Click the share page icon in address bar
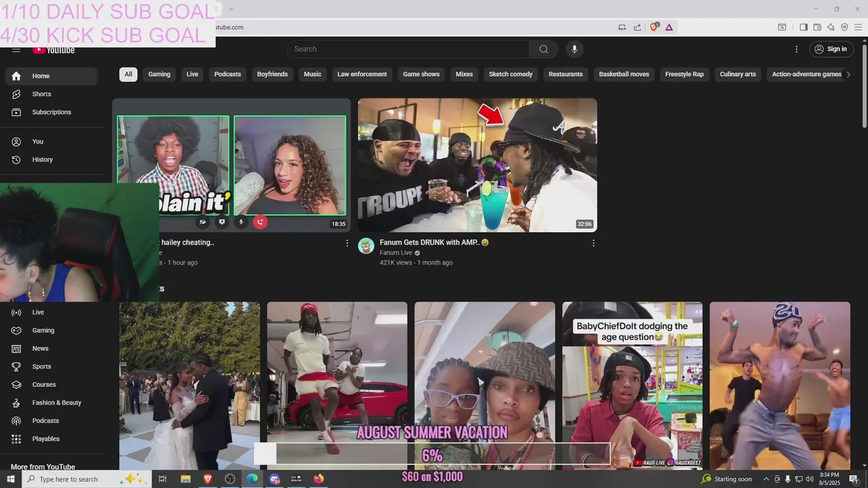Screen dimensions: 868x488 click(637, 27)
